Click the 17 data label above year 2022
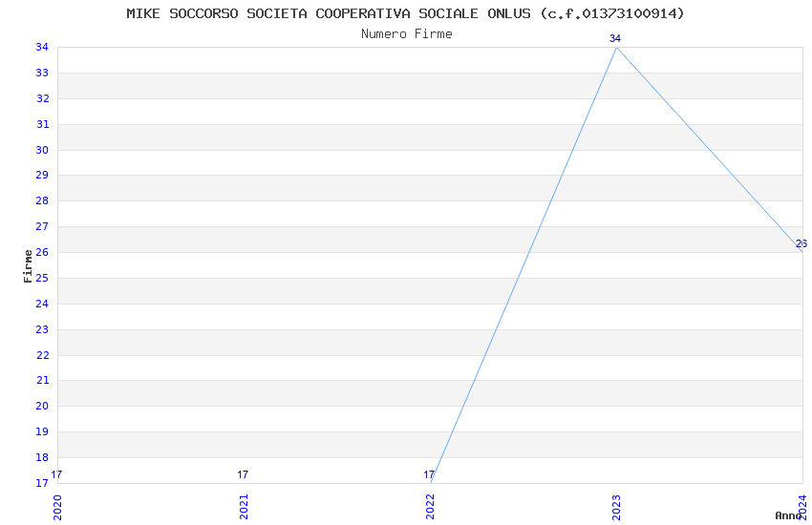812x525 pixels. tap(429, 474)
